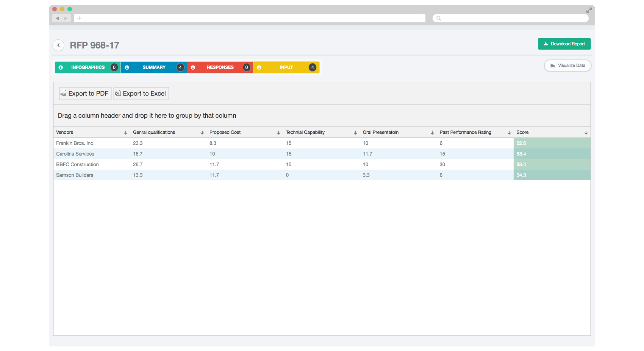Sort by Score column arrow

[586, 133]
